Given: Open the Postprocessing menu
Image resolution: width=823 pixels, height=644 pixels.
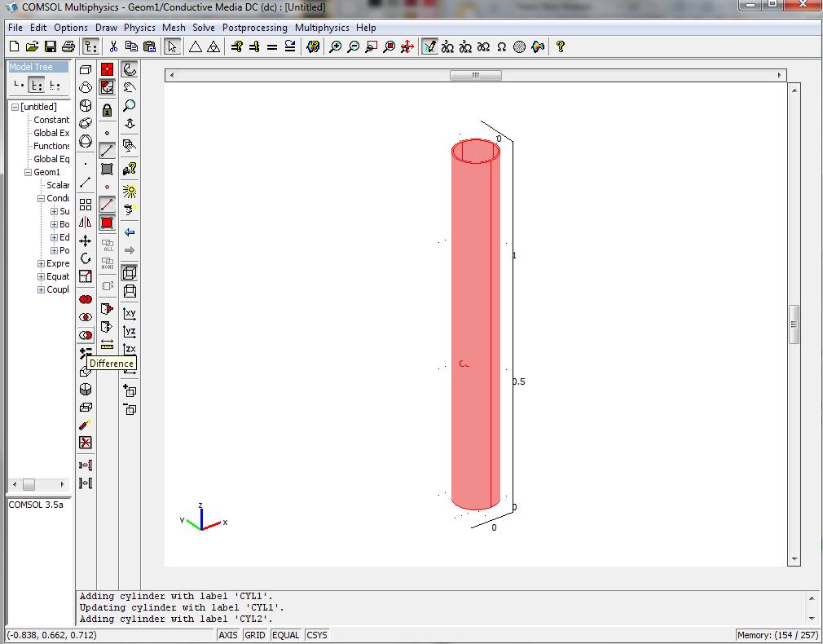Looking at the screenshot, I should (255, 28).
